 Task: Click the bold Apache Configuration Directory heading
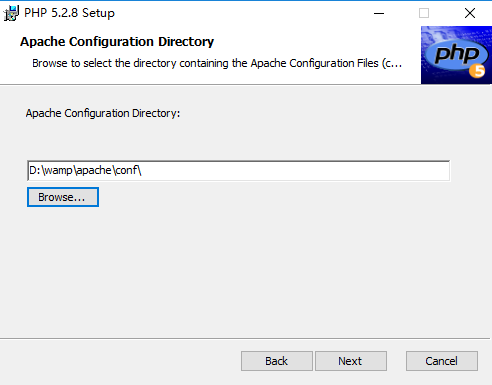pos(117,42)
